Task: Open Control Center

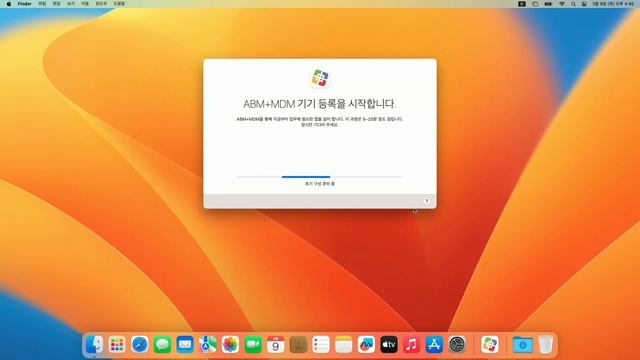Action: tap(584, 4)
